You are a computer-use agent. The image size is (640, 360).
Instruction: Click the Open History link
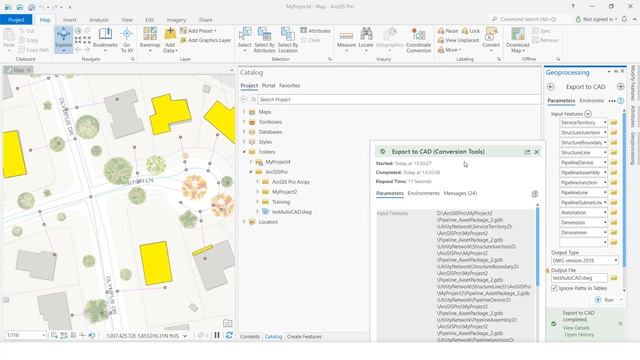click(579, 335)
